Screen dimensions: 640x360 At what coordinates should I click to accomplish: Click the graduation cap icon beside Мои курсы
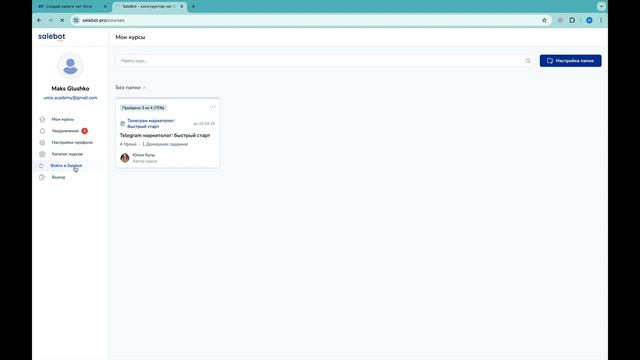point(42,119)
